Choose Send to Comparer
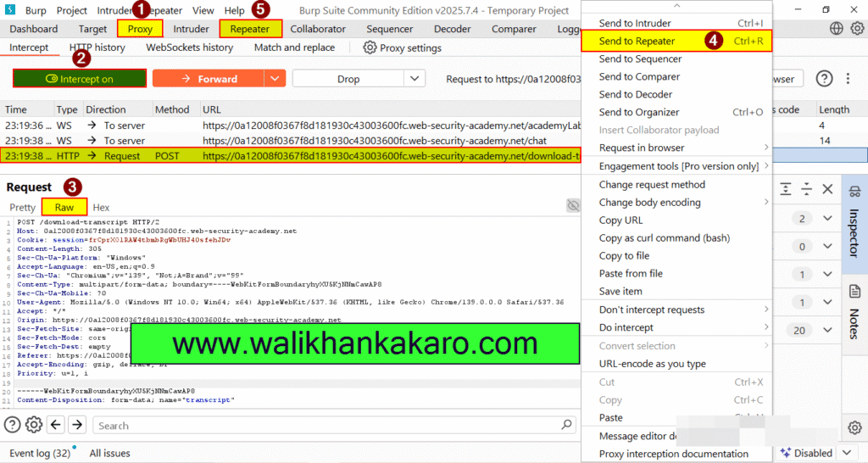This screenshot has width=868, height=463. tap(676, 76)
